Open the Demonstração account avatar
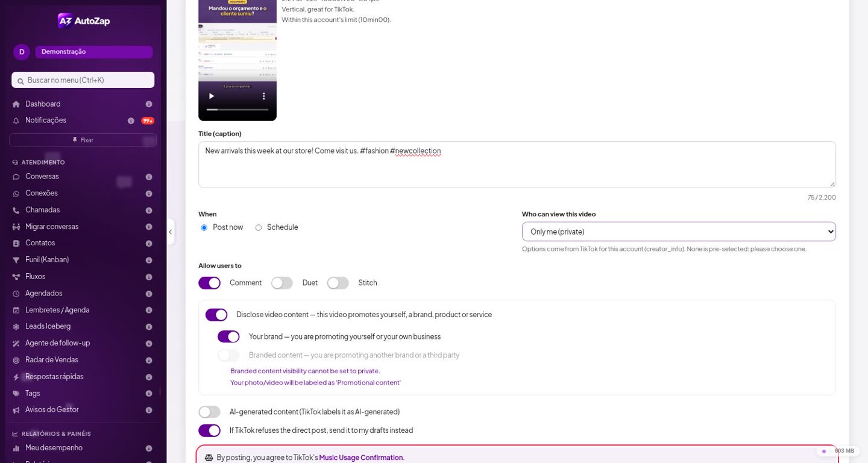The image size is (868, 463). [22, 52]
